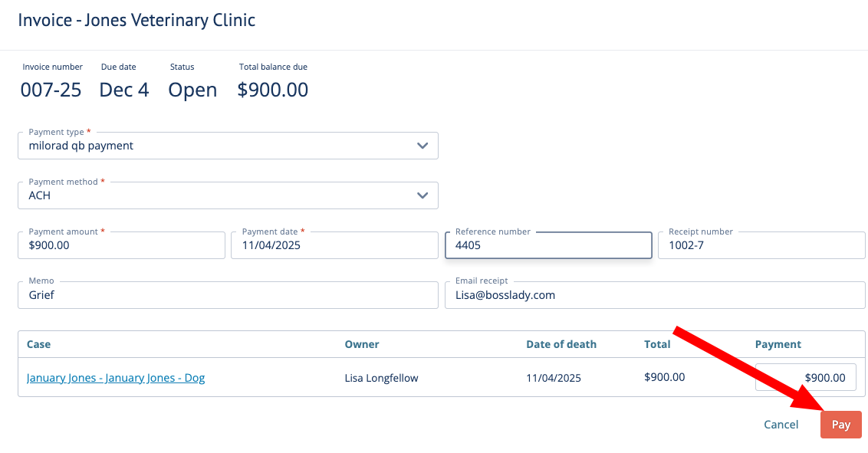Viewport: 868px width, 453px height.
Task: Click the Case column header
Action: pyautogui.click(x=39, y=344)
